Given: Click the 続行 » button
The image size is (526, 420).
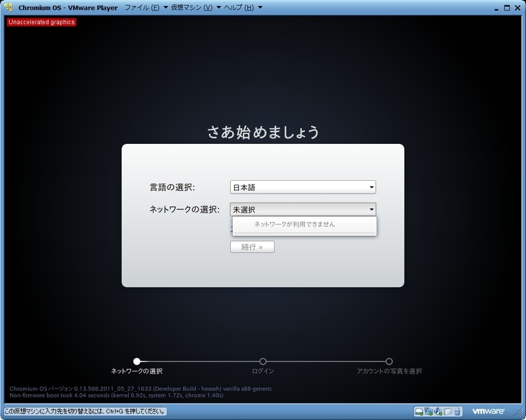Looking at the screenshot, I should click(x=252, y=247).
